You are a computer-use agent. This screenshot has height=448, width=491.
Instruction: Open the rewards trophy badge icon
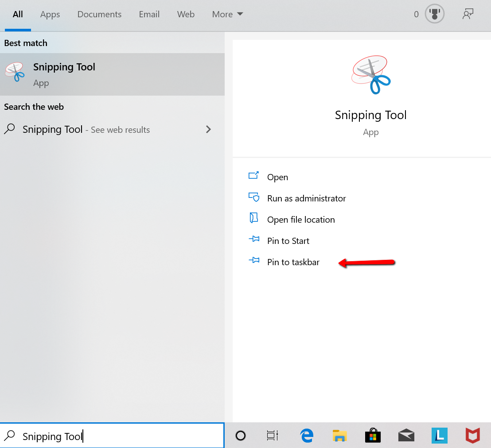(434, 14)
